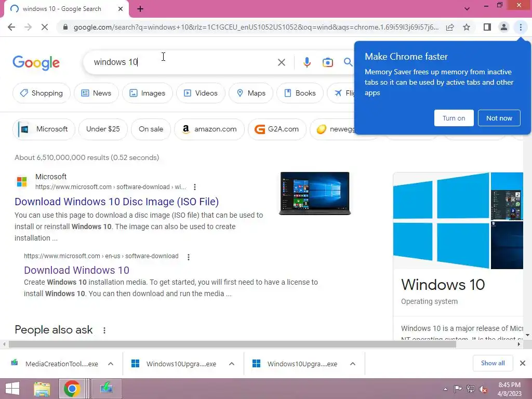Dismiss Memory Saver with Not now
This screenshot has width=532, height=399.
tap(499, 118)
